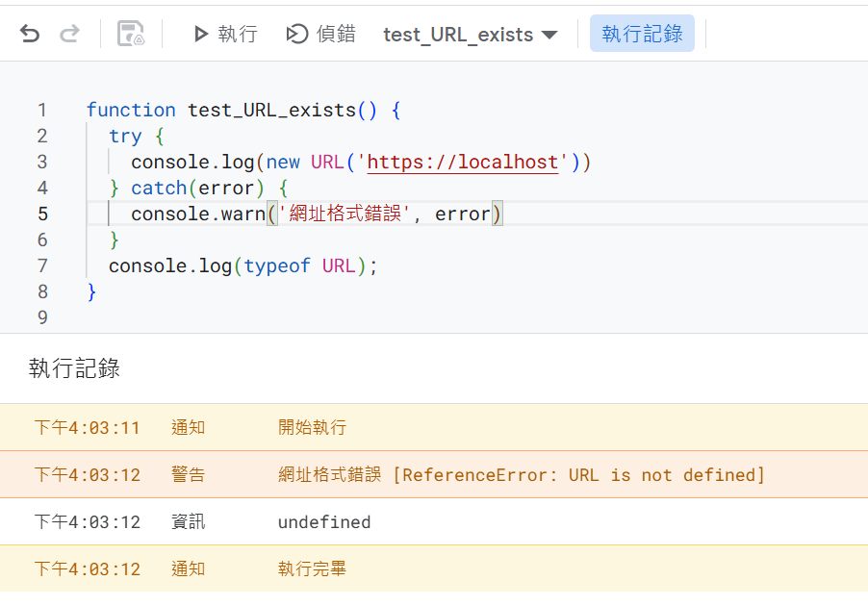Click the closing brace on line 8

click(x=91, y=291)
